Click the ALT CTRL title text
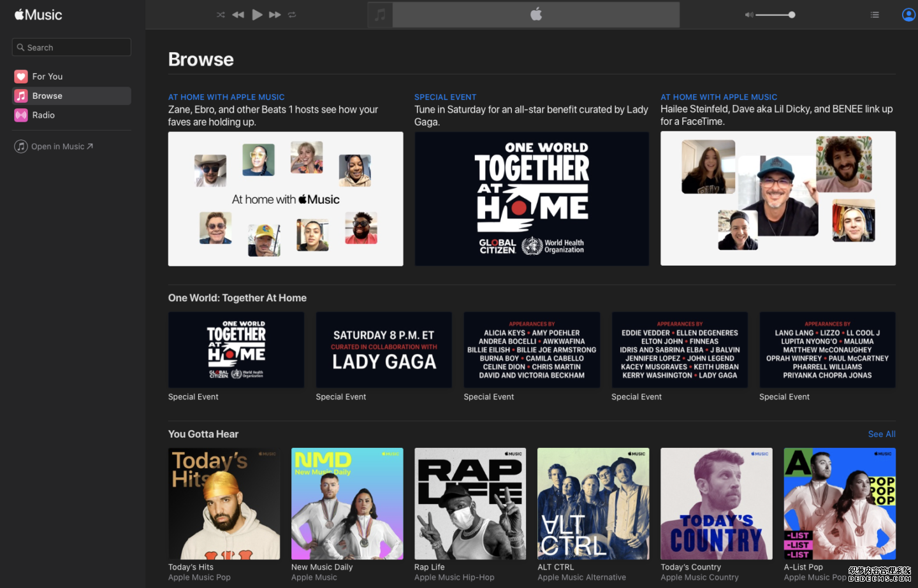Image resolution: width=918 pixels, height=588 pixels. (556, 567)
